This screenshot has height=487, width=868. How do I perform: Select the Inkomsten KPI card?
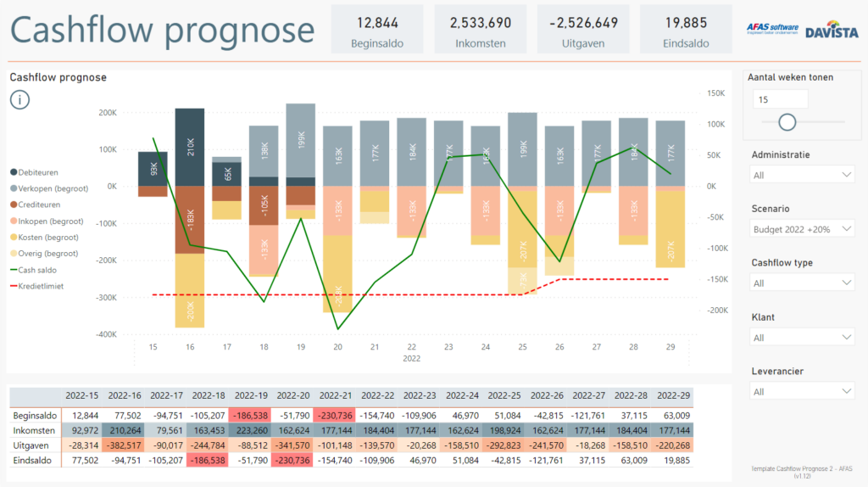(x=481, y=31)
